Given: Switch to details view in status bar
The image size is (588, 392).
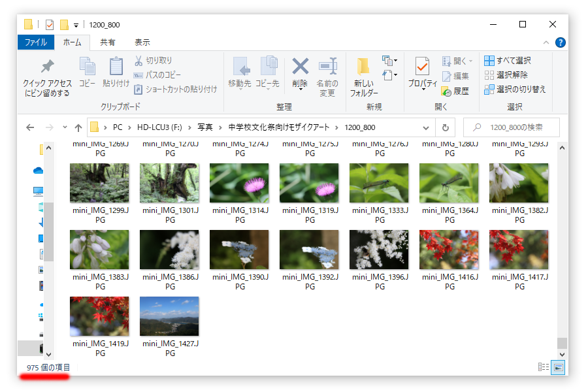Looking at the screenshot, I should [x=544, y=367].
